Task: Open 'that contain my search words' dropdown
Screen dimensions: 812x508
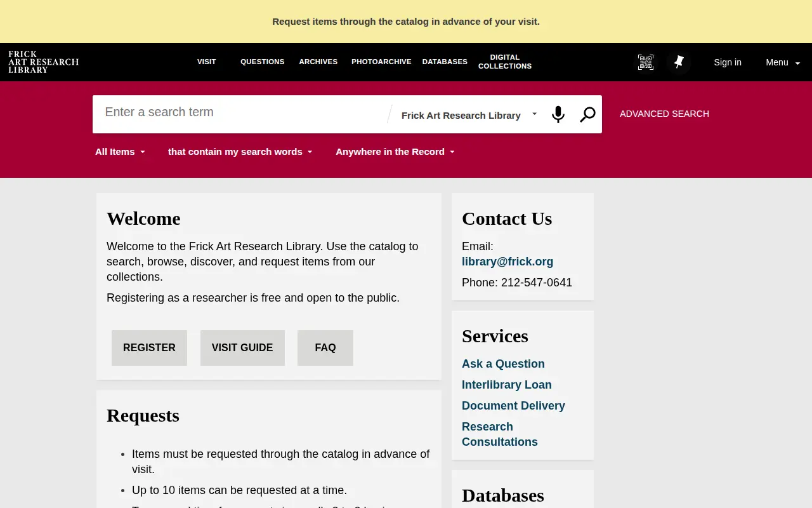Action: coord(240,152)
